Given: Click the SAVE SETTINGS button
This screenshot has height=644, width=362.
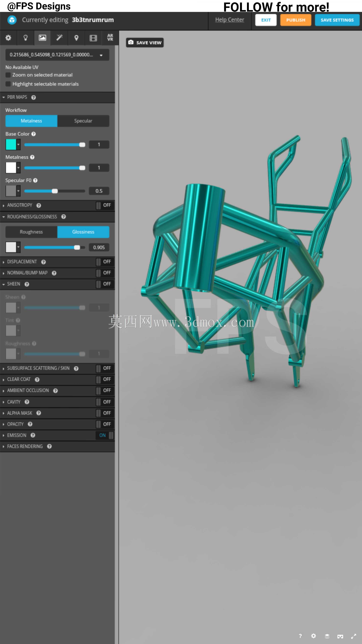Looking at the screenshot, I should (337, 20).
